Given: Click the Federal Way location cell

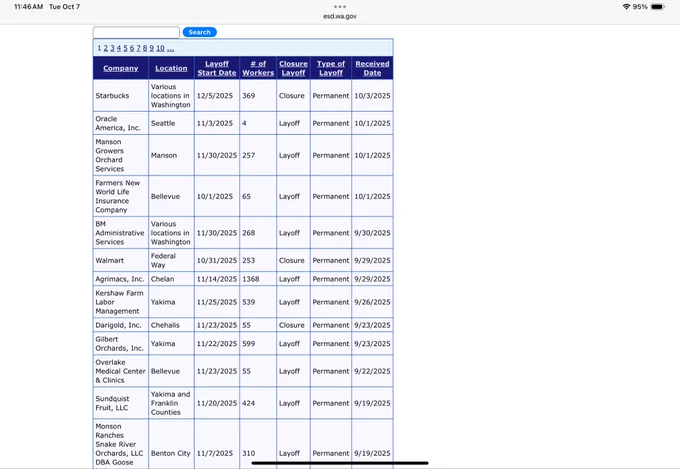Looking at the screenshot, I should 171,260.
